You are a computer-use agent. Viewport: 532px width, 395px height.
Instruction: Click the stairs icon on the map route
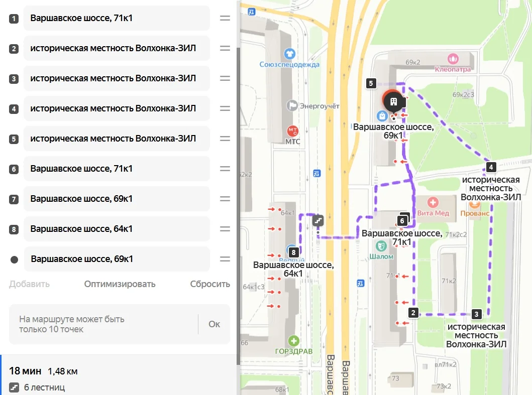tap(318, 220)
